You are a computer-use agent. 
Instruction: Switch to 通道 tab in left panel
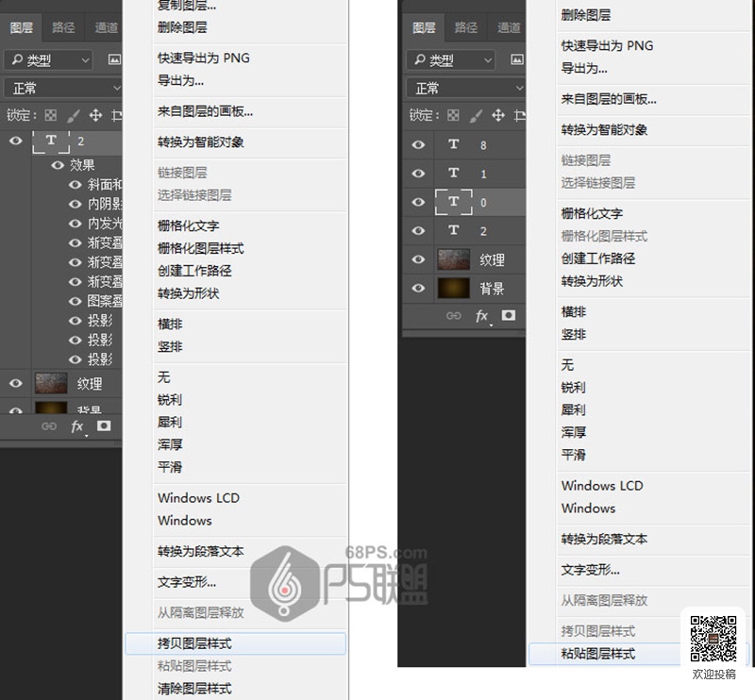tap(106, 27)
